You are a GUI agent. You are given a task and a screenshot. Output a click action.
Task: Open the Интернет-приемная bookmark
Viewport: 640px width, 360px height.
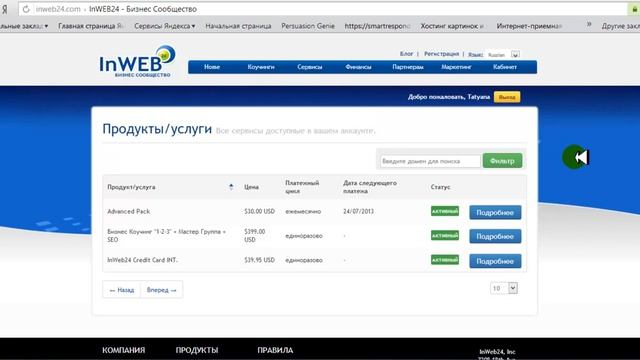529,26
